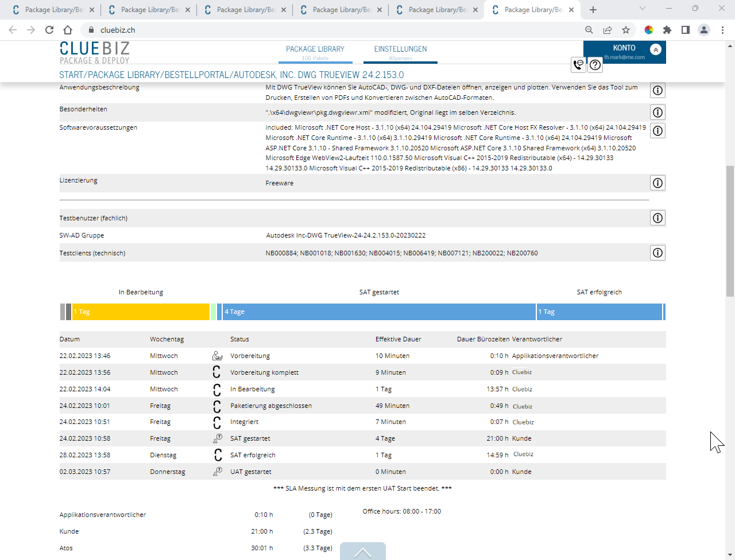
Task: Click the browser home icon
Action: (68, 30)
